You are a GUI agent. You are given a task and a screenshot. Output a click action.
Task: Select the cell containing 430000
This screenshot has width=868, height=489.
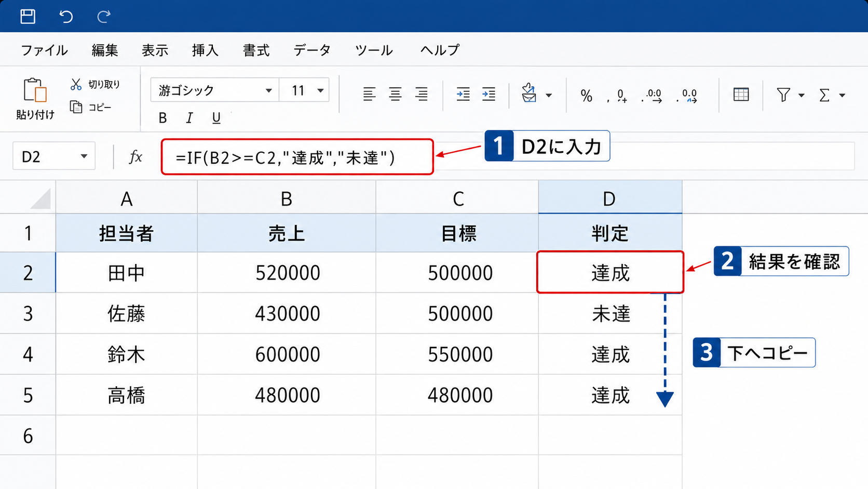(287, 313)
